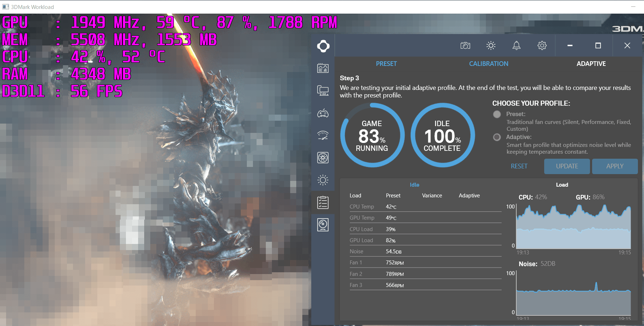Click the APPLY button
Viewport: 644px width, 326px height.
tap(615, 166)
